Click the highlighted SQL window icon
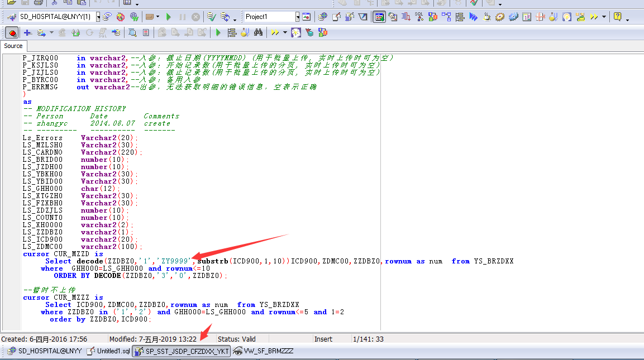 tap(379, 17)
